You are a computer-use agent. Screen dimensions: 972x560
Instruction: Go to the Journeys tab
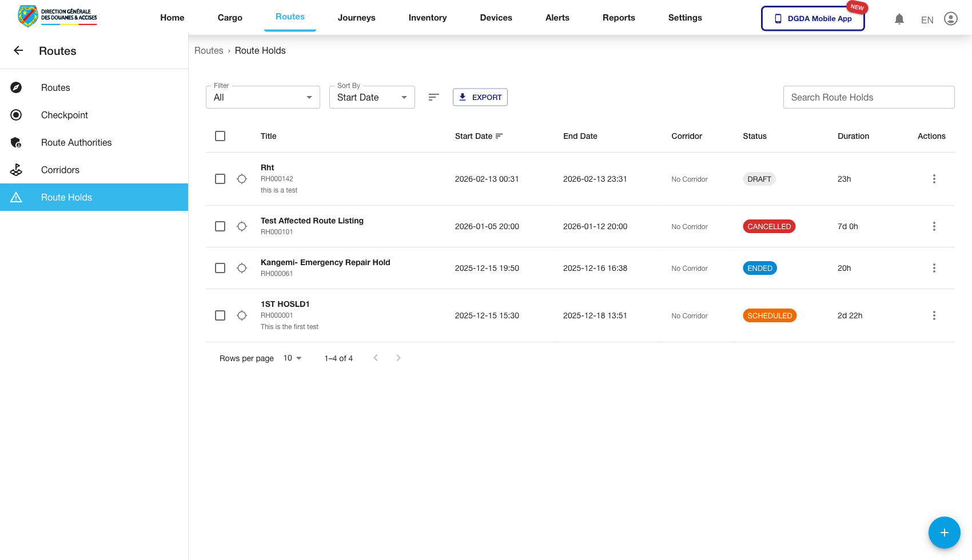(x=356, y=18)
